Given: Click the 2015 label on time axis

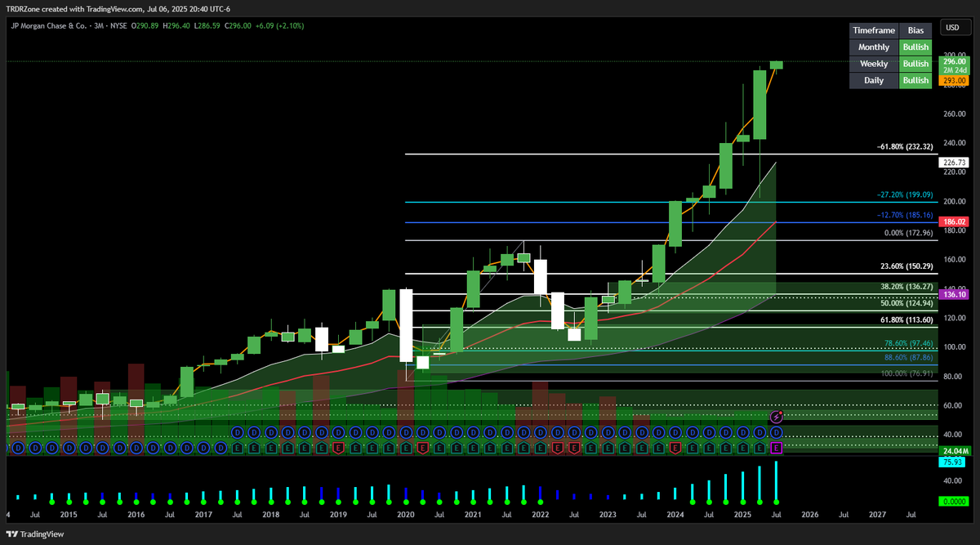Looking at the screenshot, I should pos(69,516).
